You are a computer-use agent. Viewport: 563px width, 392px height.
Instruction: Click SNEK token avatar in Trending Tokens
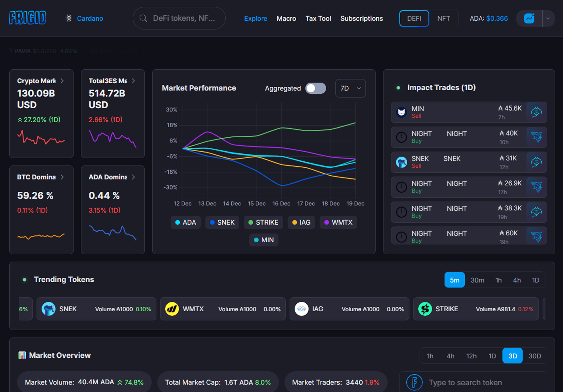(x=48, y=309)
